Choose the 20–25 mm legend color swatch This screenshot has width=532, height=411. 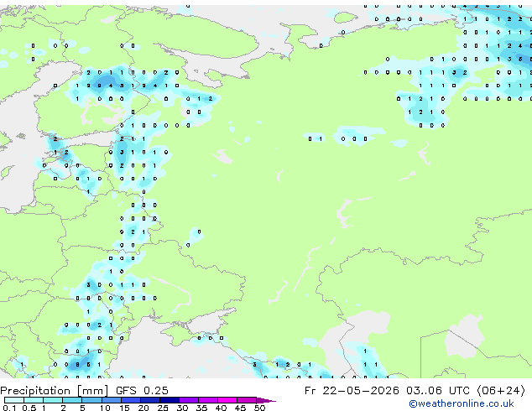point(149,400)
